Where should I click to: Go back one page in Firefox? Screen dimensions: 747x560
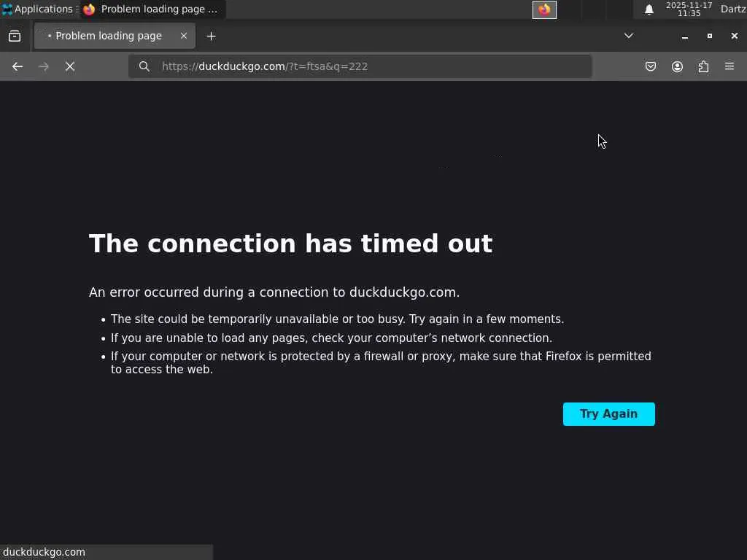[18, 66]
